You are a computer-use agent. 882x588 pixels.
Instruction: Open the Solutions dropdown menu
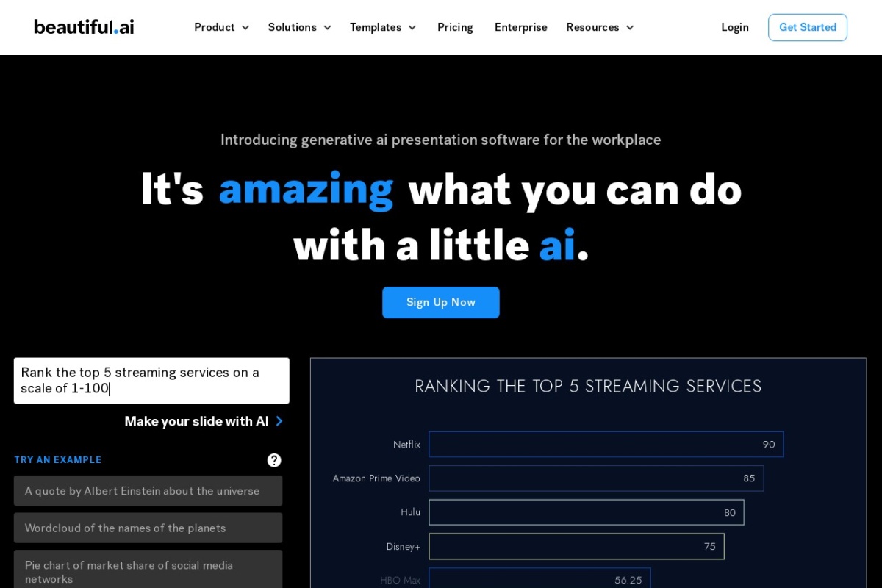[299, 27]
